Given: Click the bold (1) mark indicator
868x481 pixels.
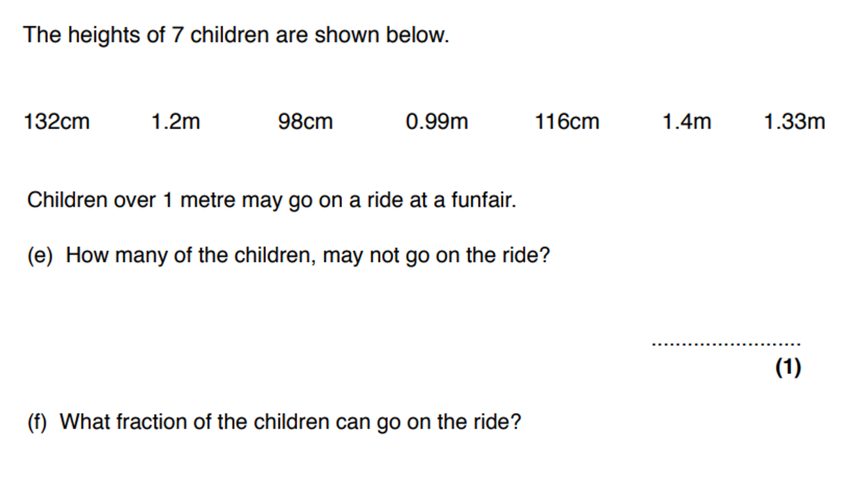Looking at the screenshot, I should tap(788, 367).
